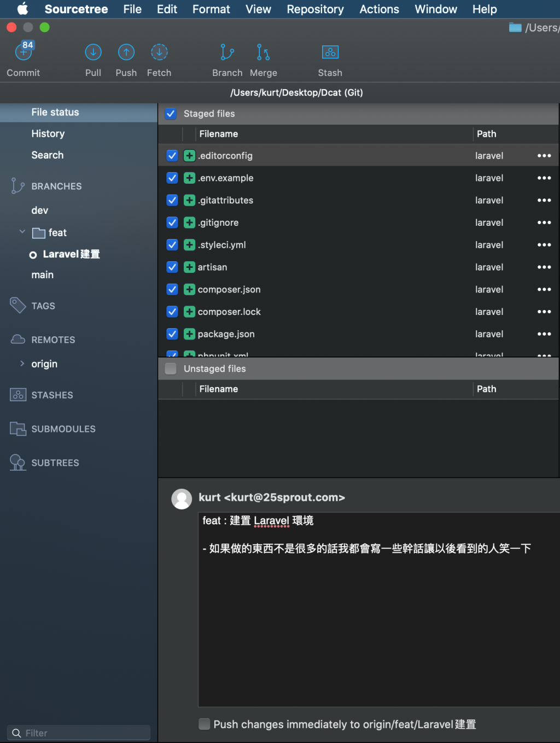
Task: Enable Push changes immediately checkbox
Action: (x=204, y=724)
